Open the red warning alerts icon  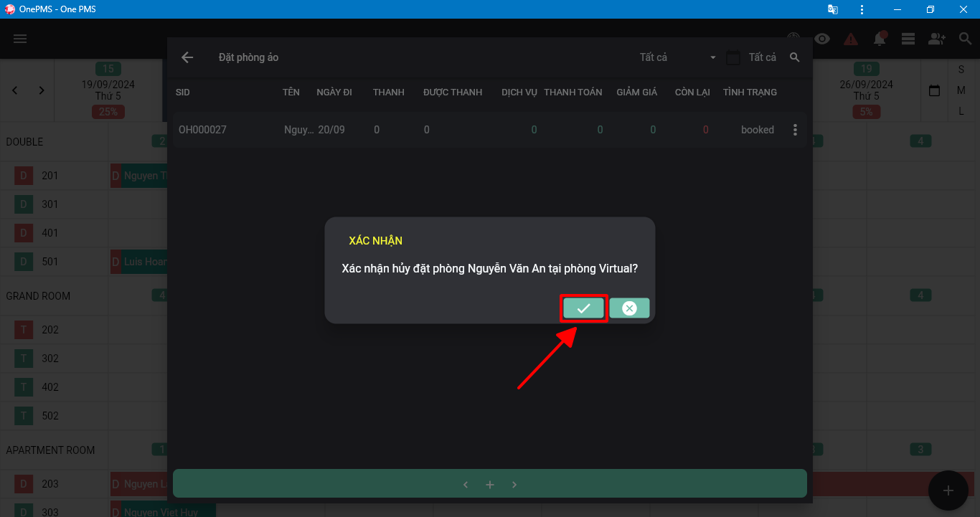851,39
